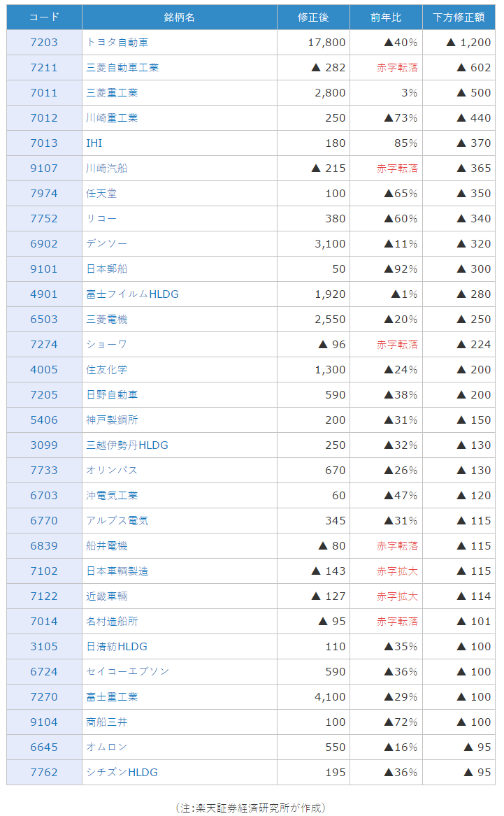Select the 沖電気工業 link
504x816 pixels.
pos(112,496)
